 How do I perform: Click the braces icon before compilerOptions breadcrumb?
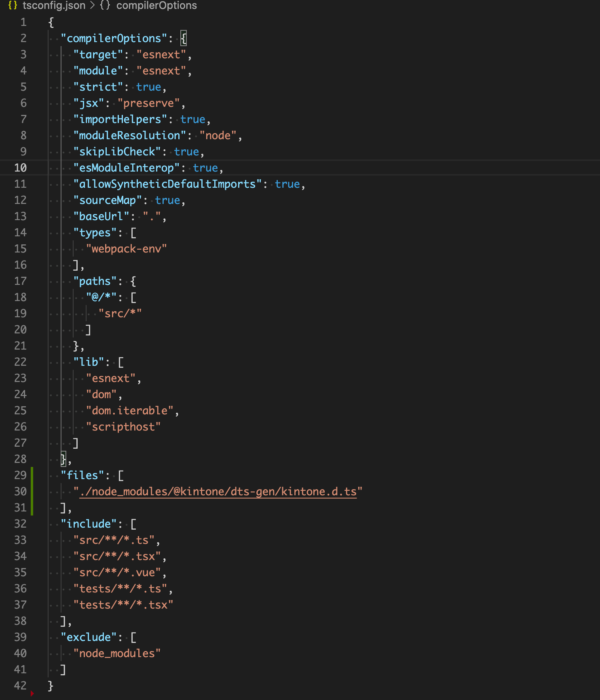(x=105, y=6)
